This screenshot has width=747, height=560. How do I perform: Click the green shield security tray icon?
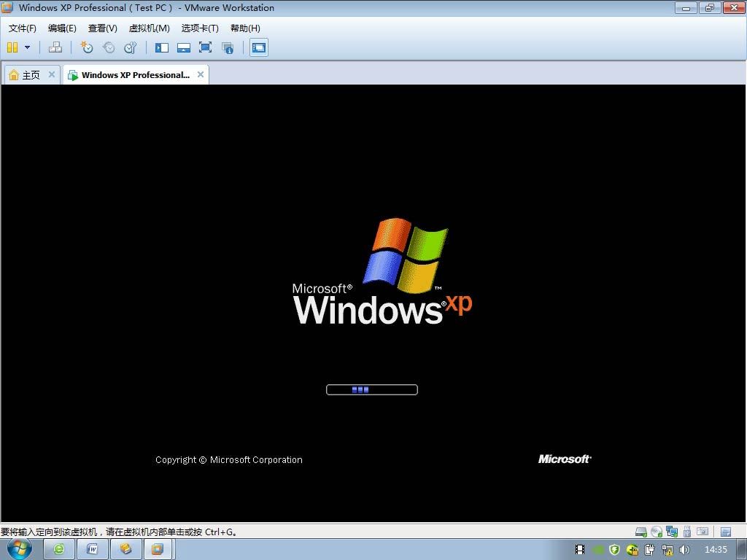(614, 550)
